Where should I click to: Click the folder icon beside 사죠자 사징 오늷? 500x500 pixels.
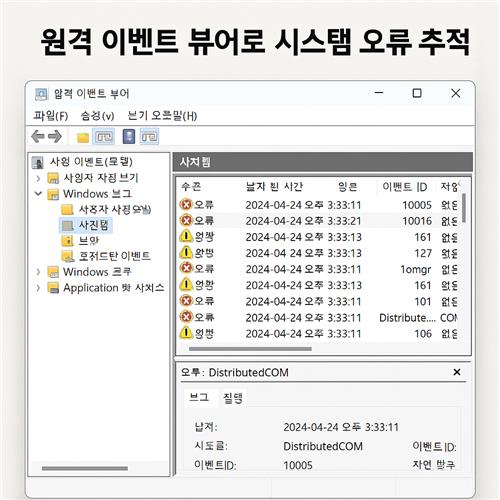click(x=68, y=210)
